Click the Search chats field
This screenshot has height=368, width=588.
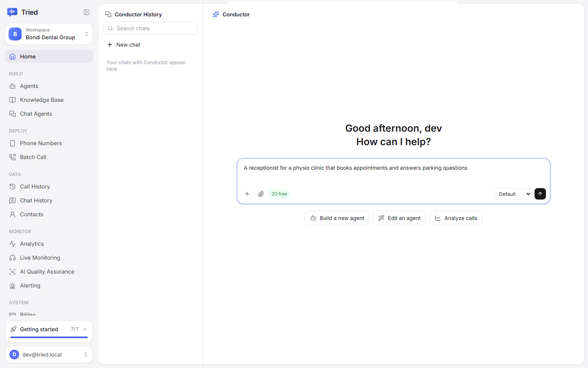click(150, 28)
